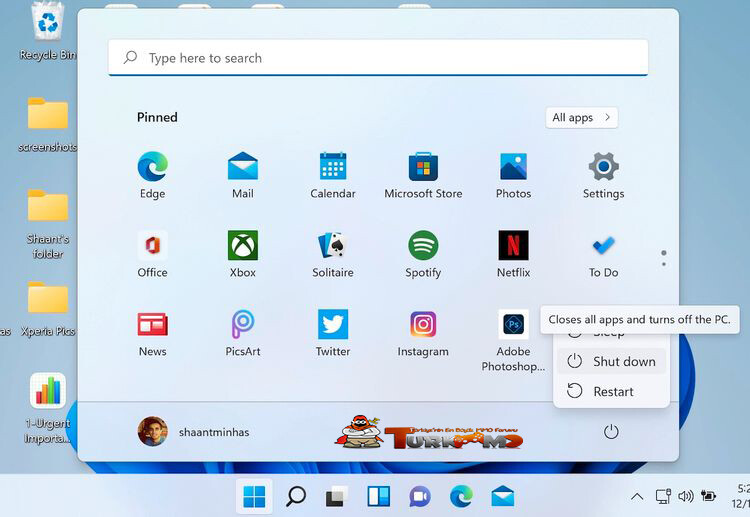Start the Solitaire game
Image resolution: width=750 pixels, height=517 pixels.
(x=333, y=254)
